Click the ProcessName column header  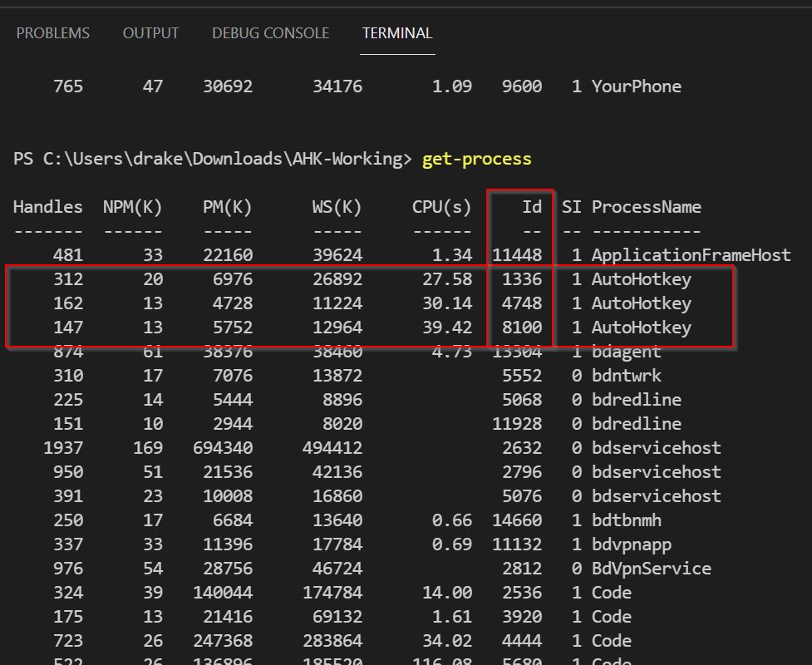pyautogui.click(x=646, y=207)
